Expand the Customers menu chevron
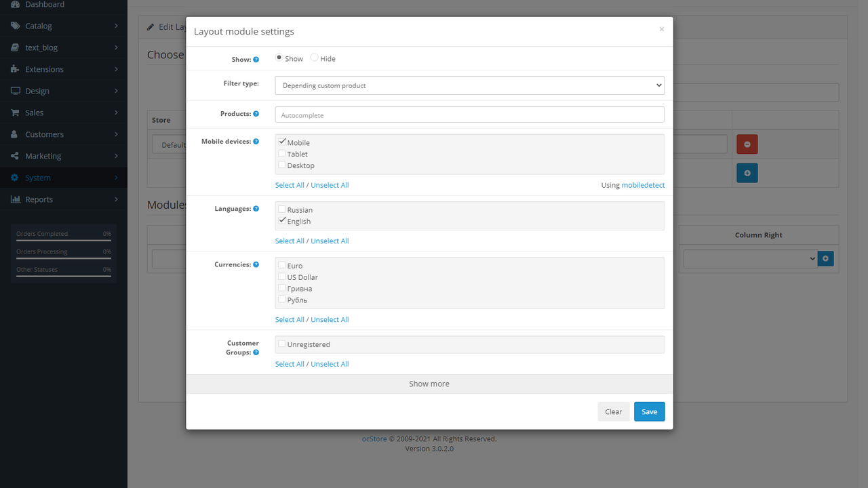Image resolution: width=868 pixels, height=488 pixels. (x=116, y=134)
